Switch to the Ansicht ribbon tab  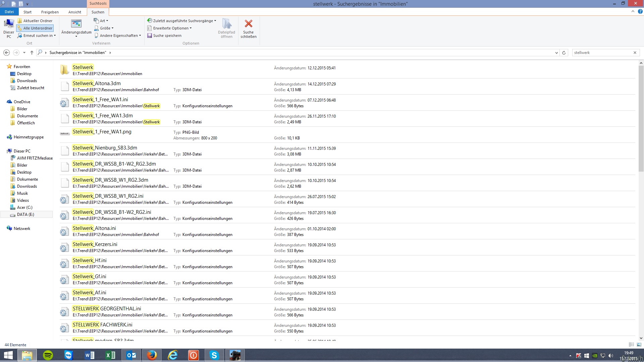(x=74, y=12)
